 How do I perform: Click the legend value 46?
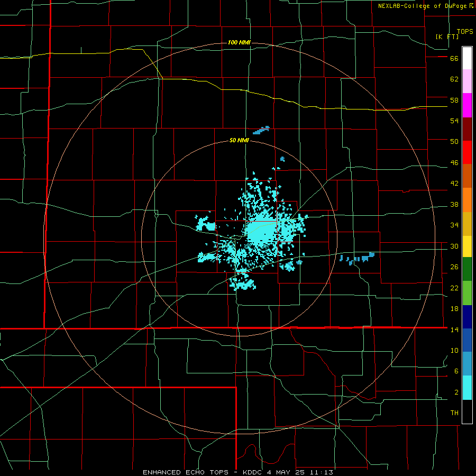pos(454,163)
